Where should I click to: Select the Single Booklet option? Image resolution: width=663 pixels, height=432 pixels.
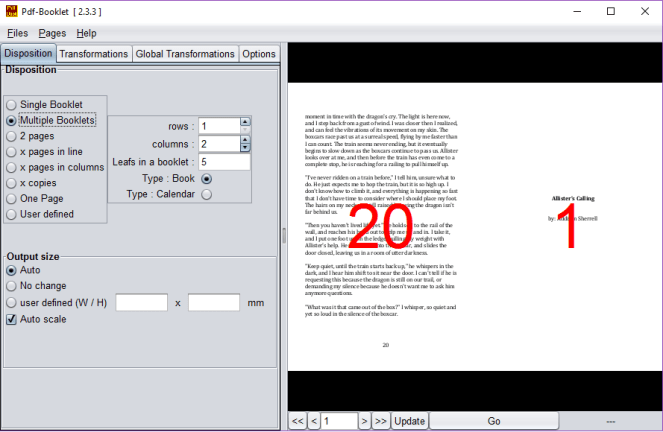[11, 104]
